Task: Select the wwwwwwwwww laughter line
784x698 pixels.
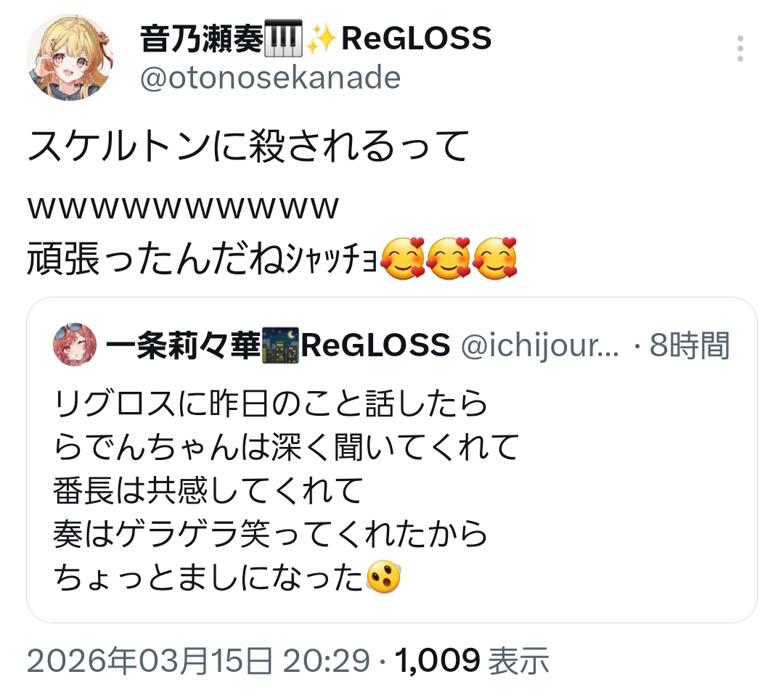Action: [183, 208]
